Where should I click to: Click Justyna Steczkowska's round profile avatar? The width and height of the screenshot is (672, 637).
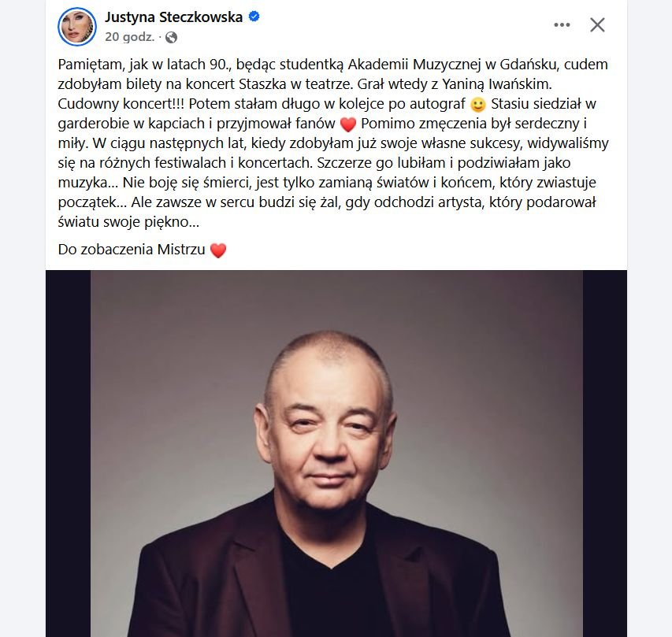(77, 27)
